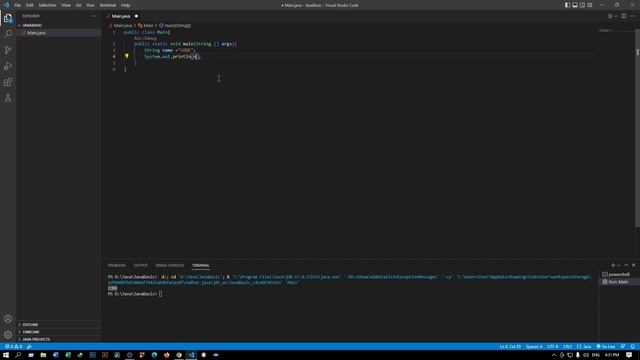This screenshot has height=360, width=640.
Task: Open the Source Control view
Action: [8, 50]
